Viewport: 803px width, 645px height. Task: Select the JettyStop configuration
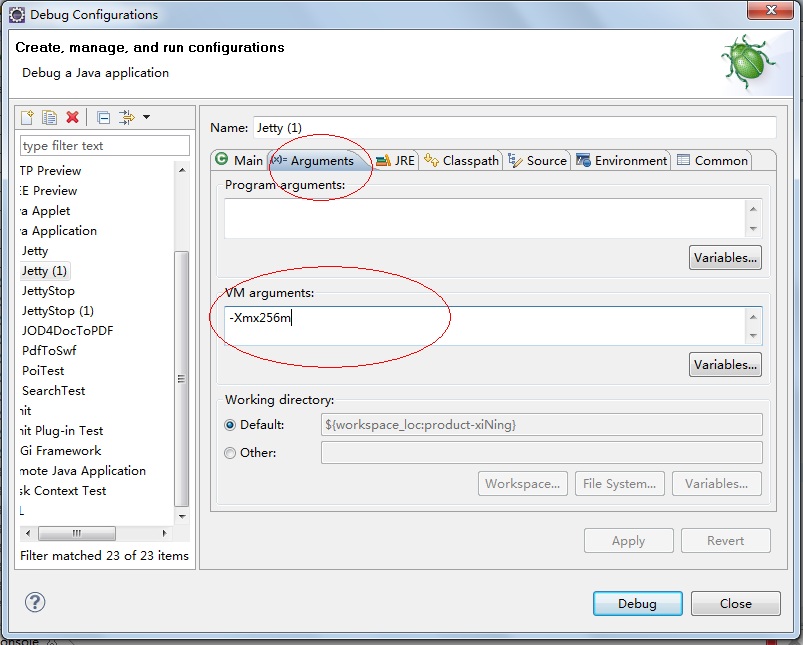[x=48, y=290]
